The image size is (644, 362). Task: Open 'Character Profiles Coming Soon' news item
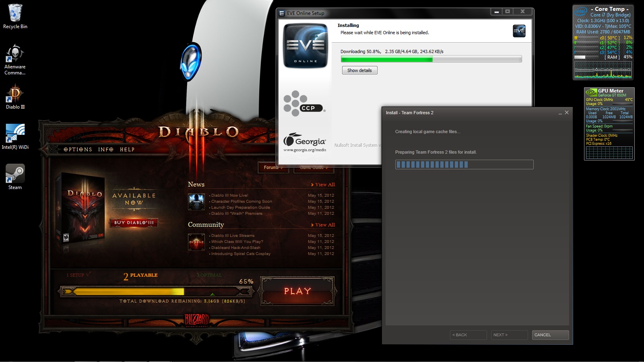click(241, 202)
